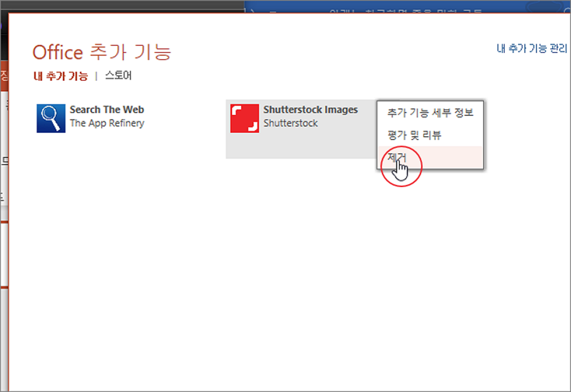Image resolution: width=571 pixels, height=392 pixels.
Task: Click the 'Shutterstock Images' title text
Action: tap(311, 110)
